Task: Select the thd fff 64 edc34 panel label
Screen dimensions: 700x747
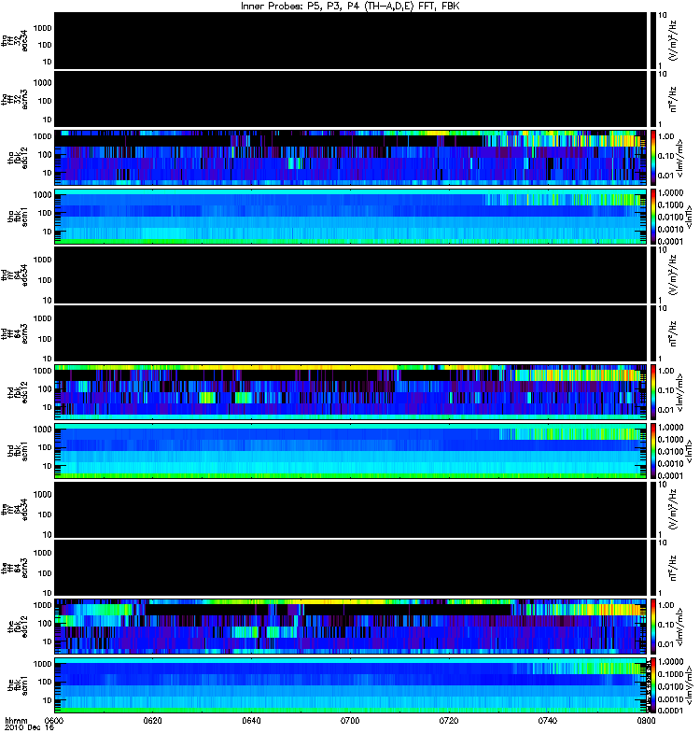Action: (x=14, y=275)
